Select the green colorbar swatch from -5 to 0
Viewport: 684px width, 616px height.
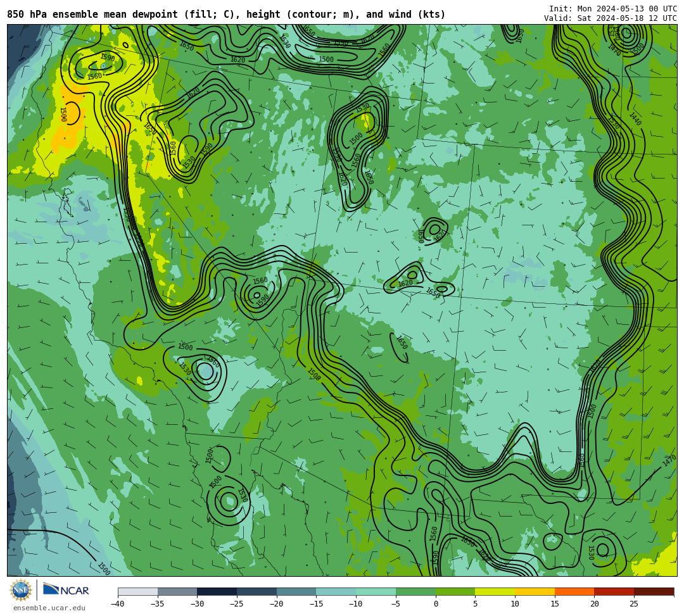click(415, 591)
